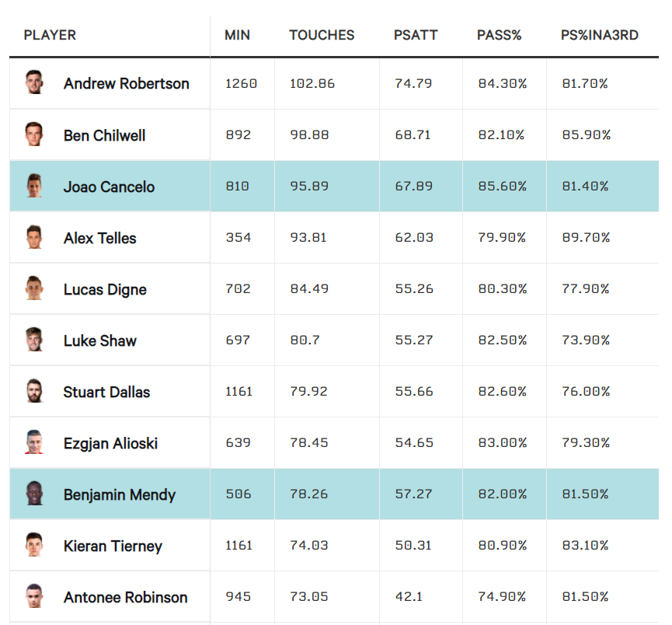Click Alex Telles's 89.70% final-third pass cell
Viewport: 672px width, 625px height.
(585, 238)
